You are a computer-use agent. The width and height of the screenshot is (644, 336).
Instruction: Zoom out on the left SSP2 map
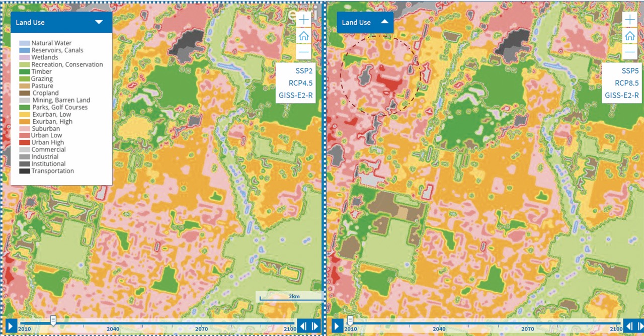point(303,52)
